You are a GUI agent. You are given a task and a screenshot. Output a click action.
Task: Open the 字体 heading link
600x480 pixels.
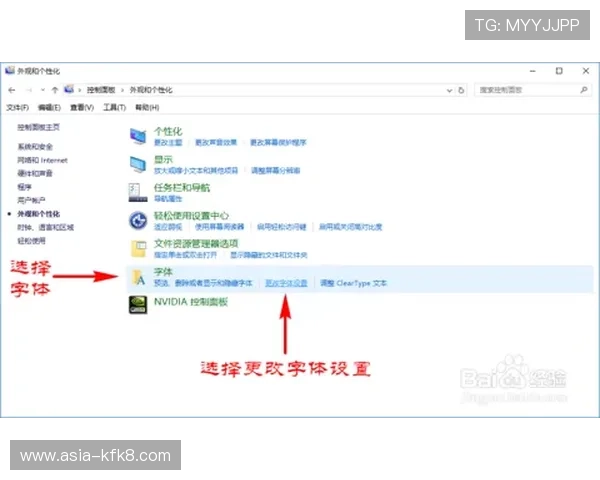coord(163,272)
